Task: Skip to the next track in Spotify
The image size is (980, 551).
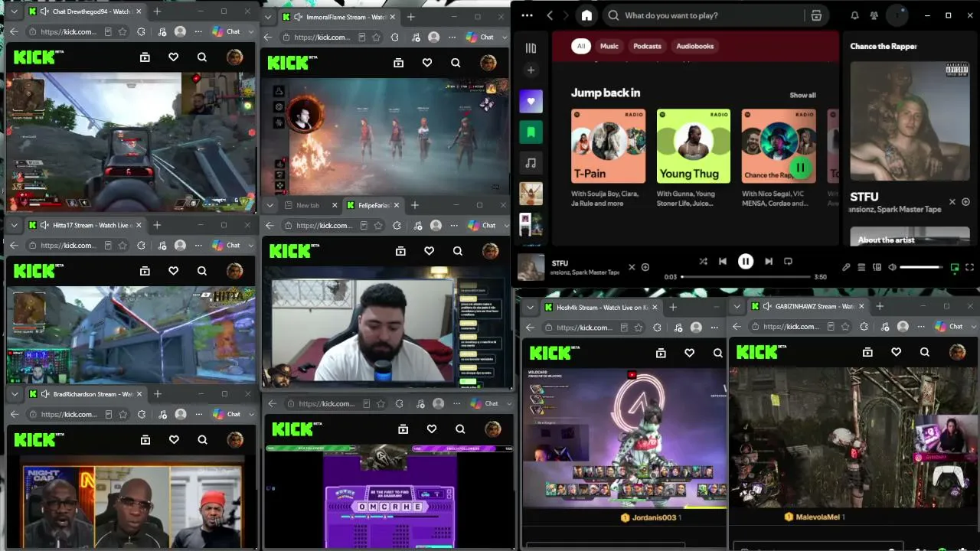Action: 769,261
